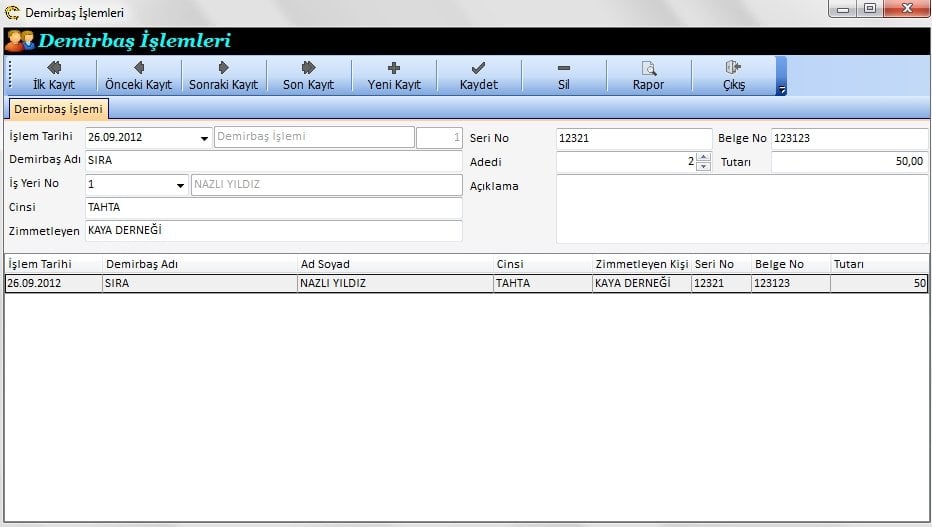Click into the Açıklama text area
Viewport: 932px width, 527px height.
click(x=741, y=209)
